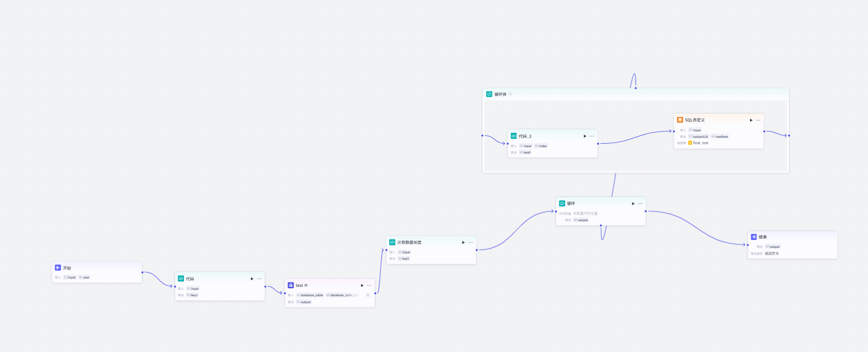The height and width of the screenshot is (352, 868).
Task: Click the small badge icon beside test title
Action: coord(306,285)
